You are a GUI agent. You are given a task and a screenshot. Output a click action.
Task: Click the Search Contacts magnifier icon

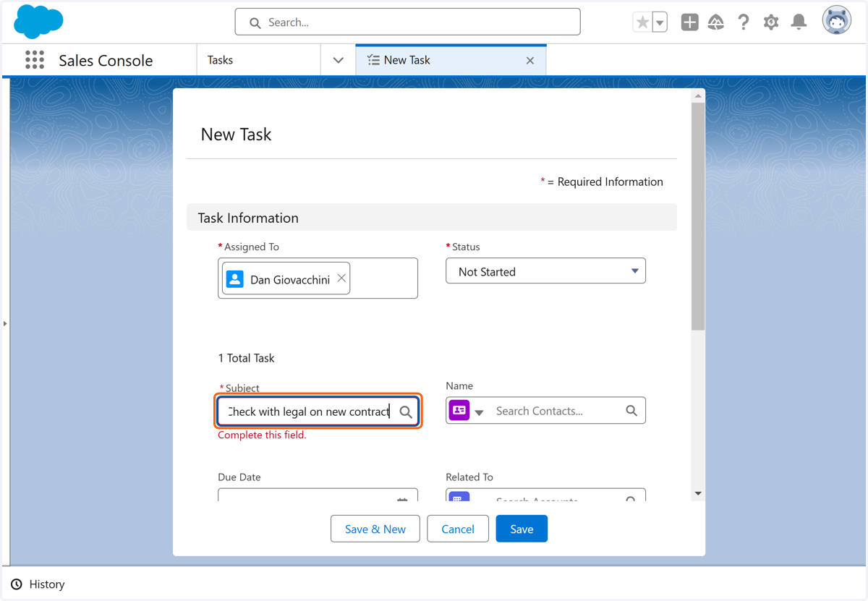click(x=631, y=411)
